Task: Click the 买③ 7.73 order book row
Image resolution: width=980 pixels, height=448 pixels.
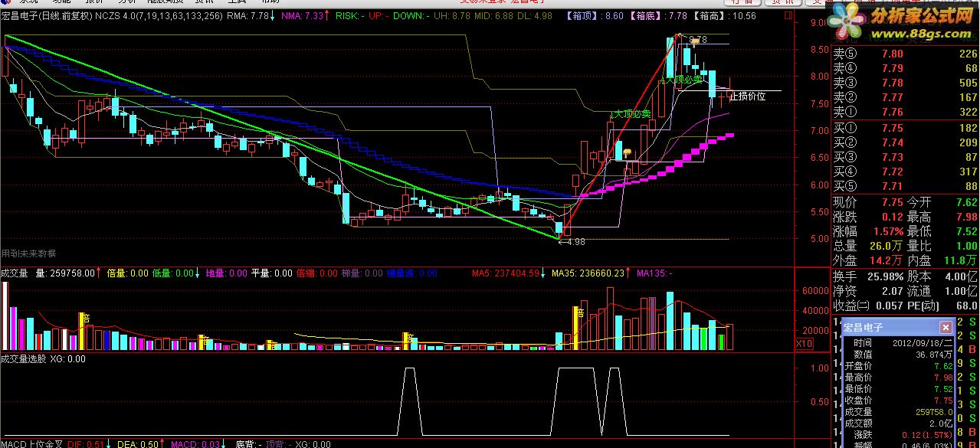Action: point(906,157)
